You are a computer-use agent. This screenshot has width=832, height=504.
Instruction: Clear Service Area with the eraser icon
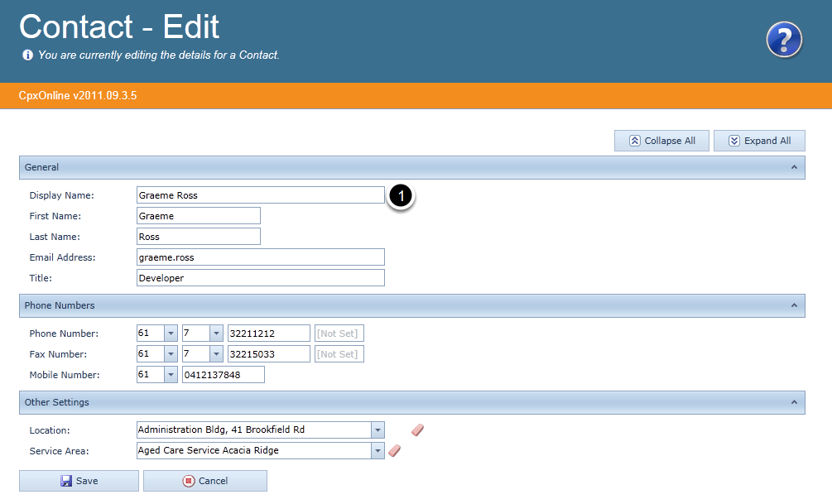[395, 450]
